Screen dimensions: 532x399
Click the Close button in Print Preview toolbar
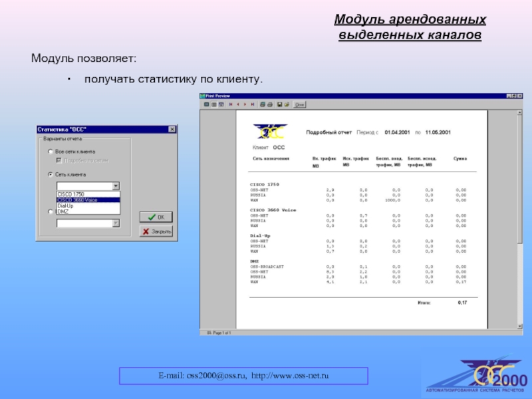click(299, 104)
